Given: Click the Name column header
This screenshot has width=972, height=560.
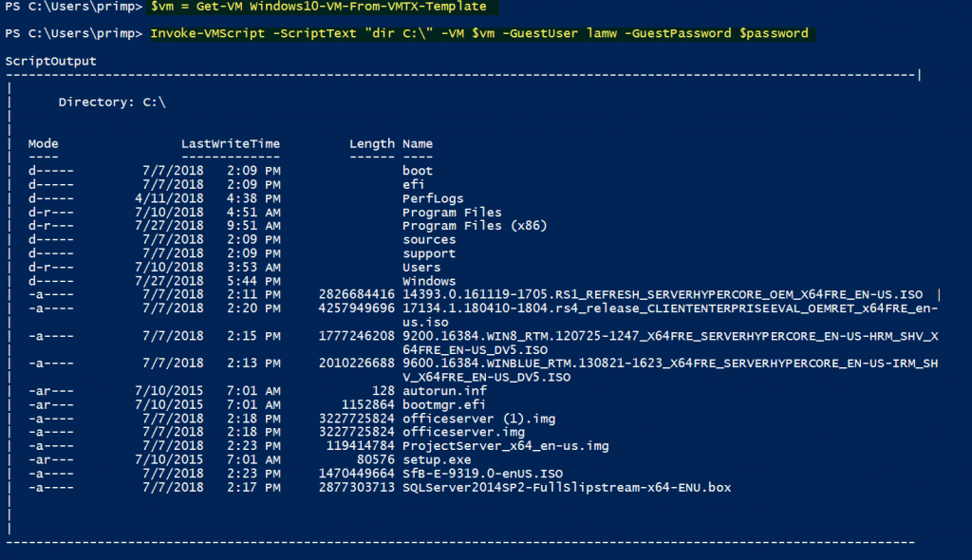Looking at the screenshot, I should (x=418, y=143).
